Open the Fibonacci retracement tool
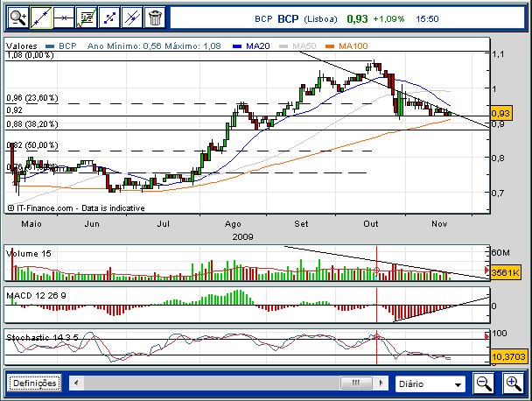532x401 pixels. pos(86,16)
